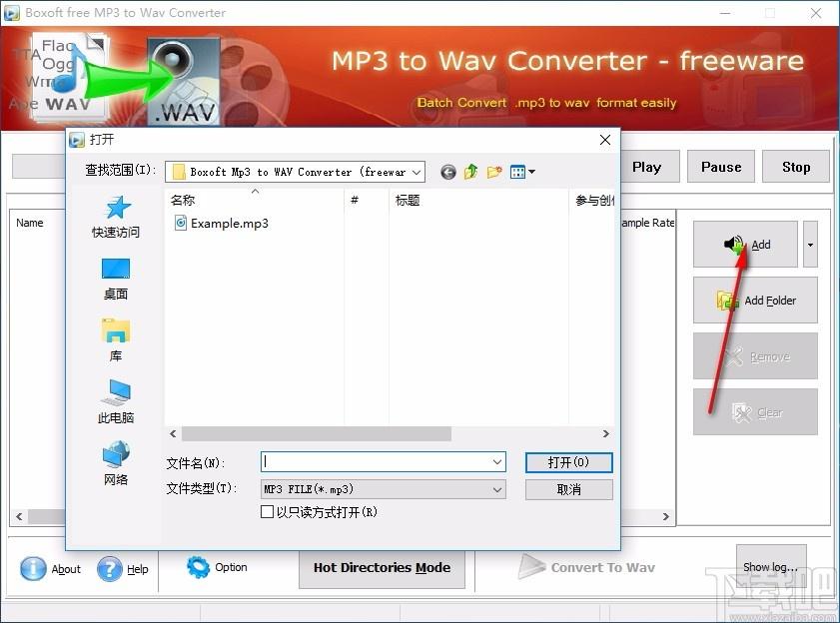Select Desktop (桌面) in sidebar
The image size is (840, 623).
pyautogui.click(x=116, y=279)
